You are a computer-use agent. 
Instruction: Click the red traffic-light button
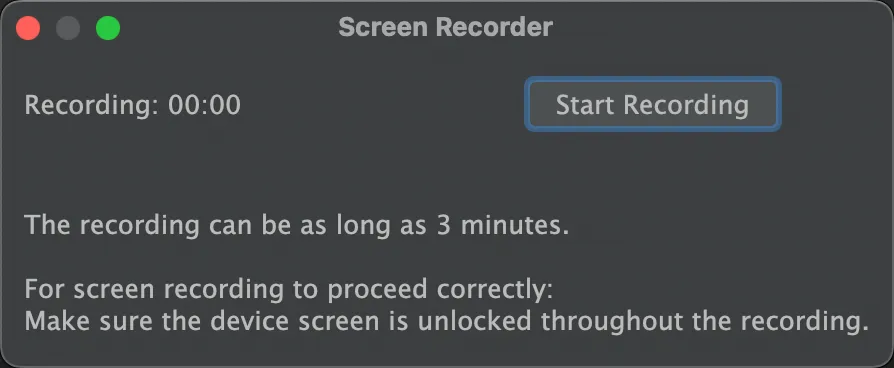28,28
